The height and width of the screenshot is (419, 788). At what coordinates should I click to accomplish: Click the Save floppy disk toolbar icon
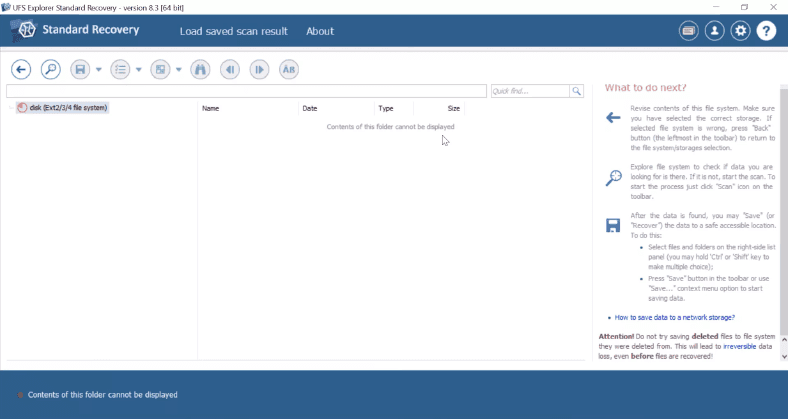click(x=80, y=69)
